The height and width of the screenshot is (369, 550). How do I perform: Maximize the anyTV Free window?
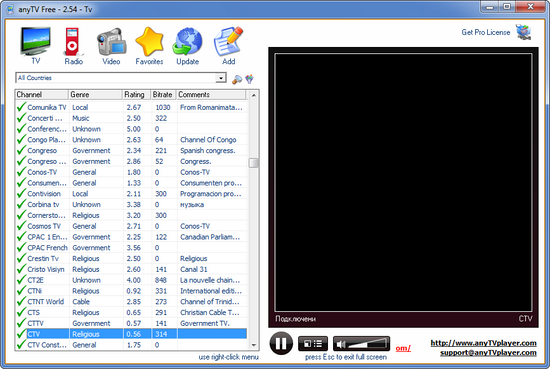[507, 7]
